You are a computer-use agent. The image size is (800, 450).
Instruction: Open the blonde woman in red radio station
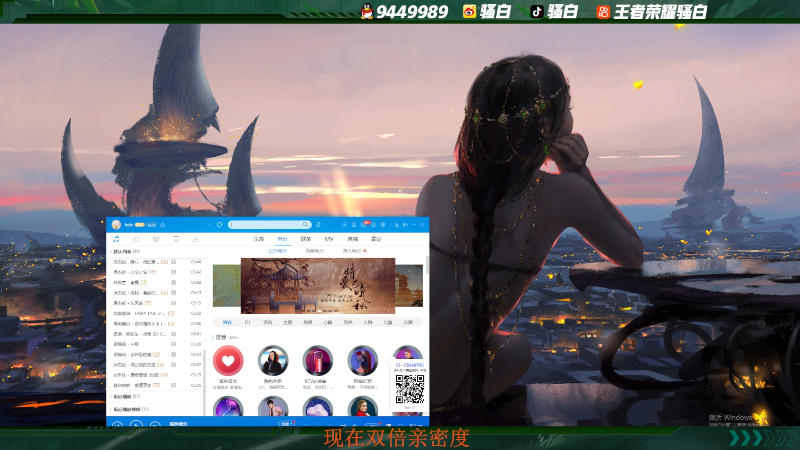362,407
